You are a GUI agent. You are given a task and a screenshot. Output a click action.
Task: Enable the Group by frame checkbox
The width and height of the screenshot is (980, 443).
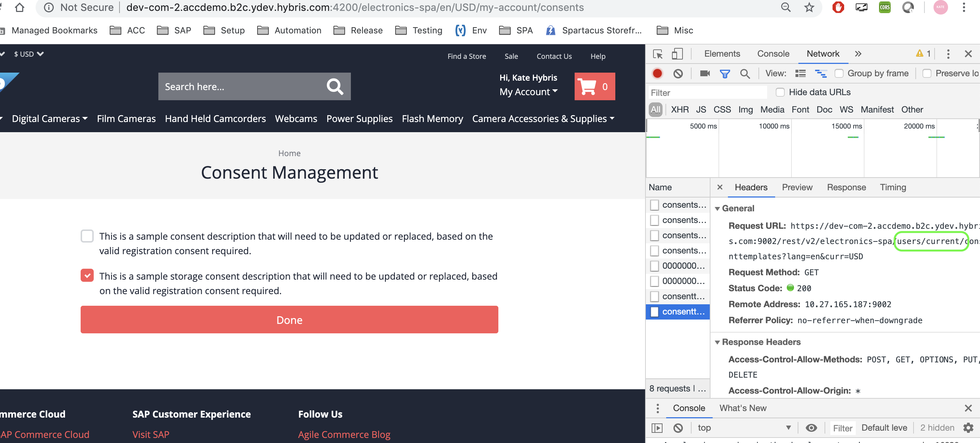[839, 73]
